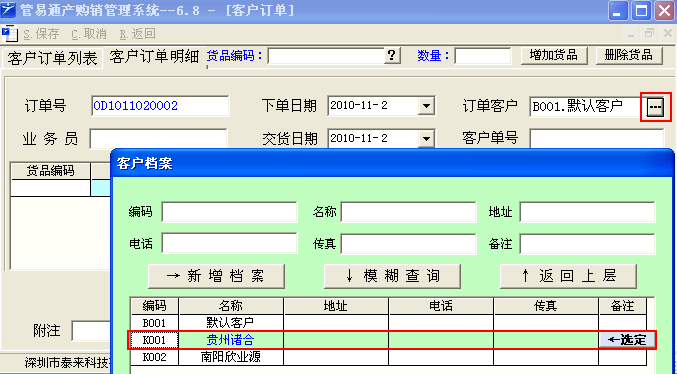Click 增加货品 button
This screenshot has width=677, height=374.
point(554,55)
